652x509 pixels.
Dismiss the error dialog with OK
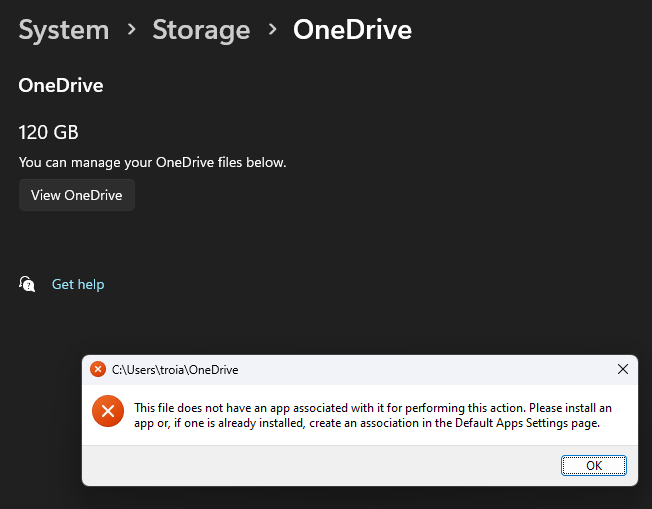tap(593, 465)
